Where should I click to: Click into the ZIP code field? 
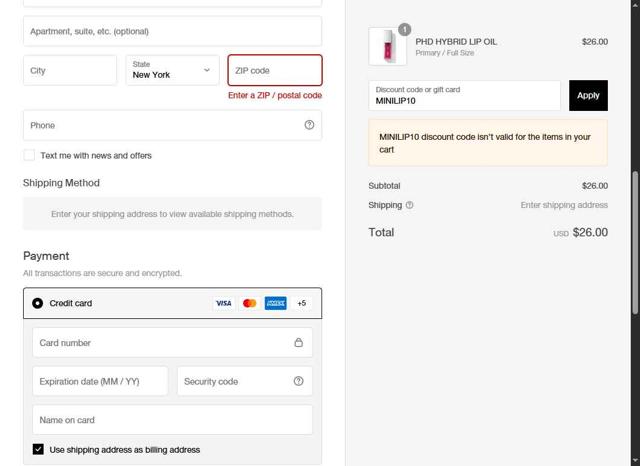click(x=275, y=70)
